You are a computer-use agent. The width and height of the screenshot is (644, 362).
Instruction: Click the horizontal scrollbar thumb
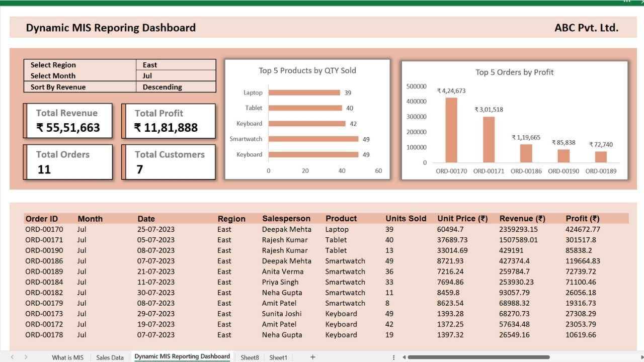[x=478, y=357]
